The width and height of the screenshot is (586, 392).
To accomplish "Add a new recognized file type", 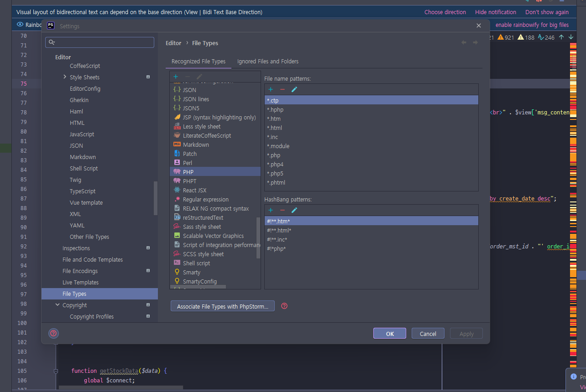I will click(176, 77).
